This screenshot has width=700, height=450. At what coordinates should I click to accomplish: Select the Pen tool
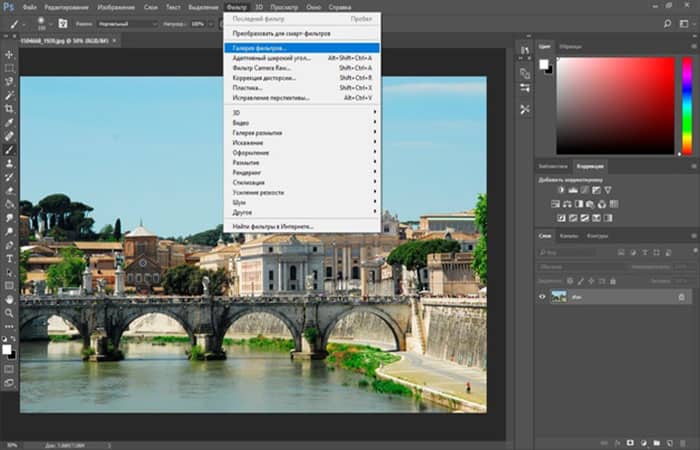coord(9,245)
